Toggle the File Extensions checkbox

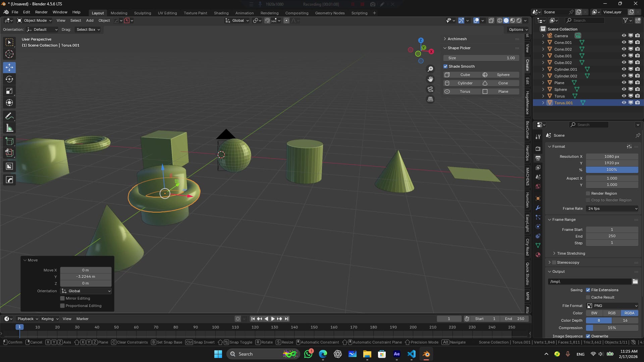(x=588, y=290)
